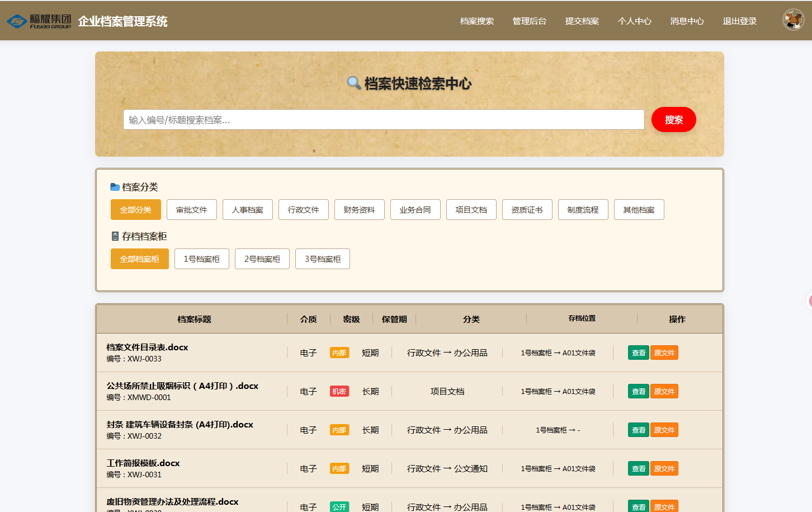
Task: Filter by 制度流程 category
Action: [583, 210]
